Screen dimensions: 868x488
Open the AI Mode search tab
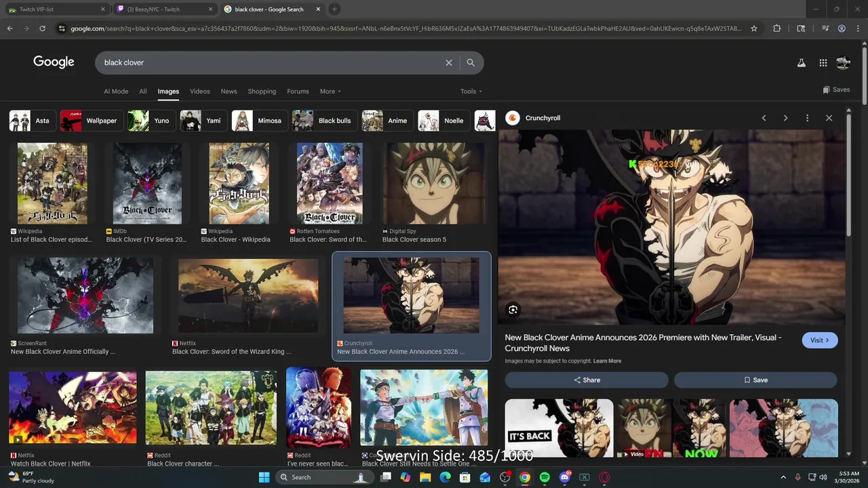click(x=116, y=91)
